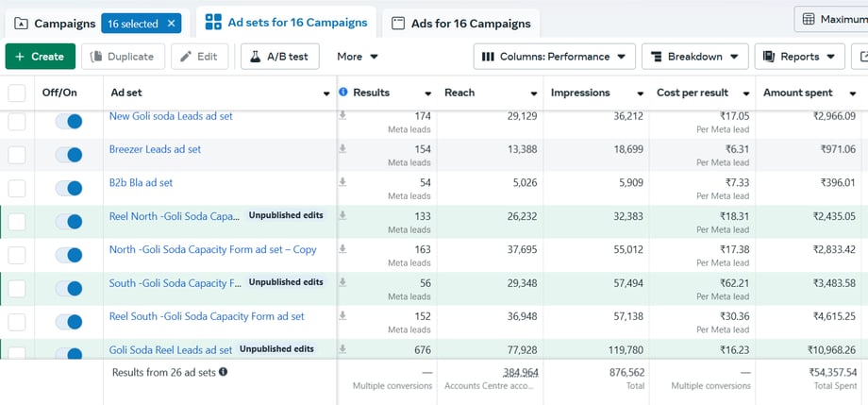Click the A/B test flask button
868x405 pixels.
pyautogui.click(x=281, y=57)
